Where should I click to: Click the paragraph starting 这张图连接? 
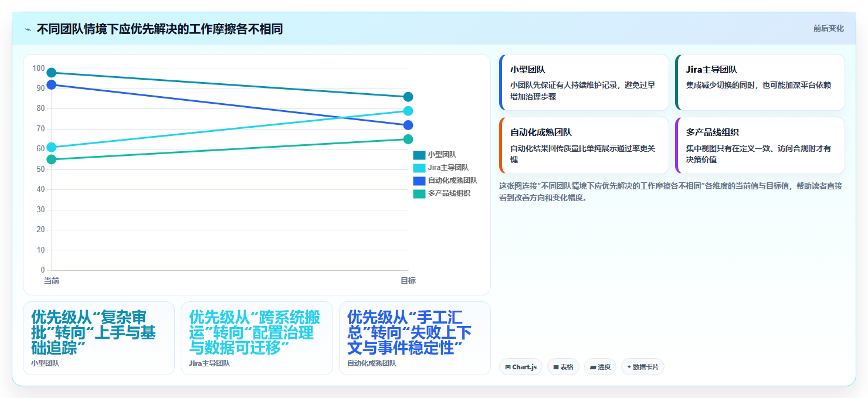pos(671,192)
